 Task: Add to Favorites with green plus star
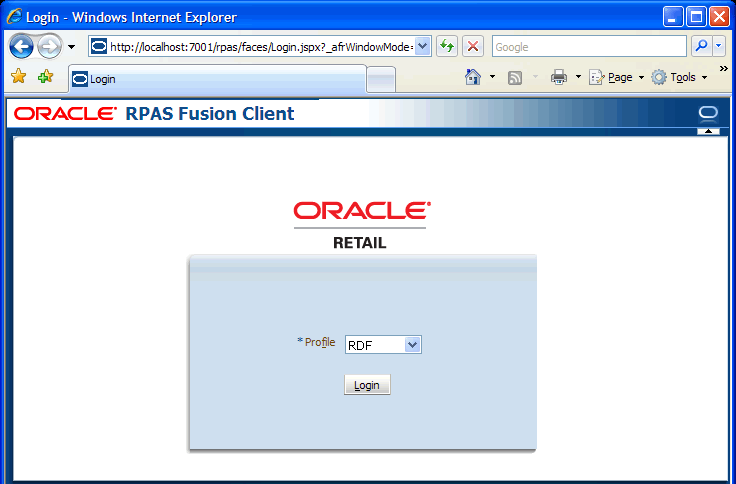pos(46,76)
